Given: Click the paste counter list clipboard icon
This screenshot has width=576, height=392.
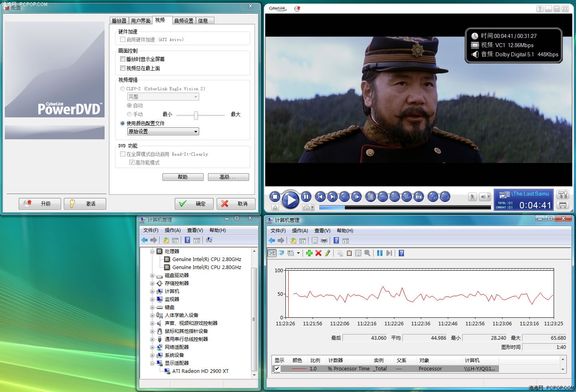Looking at the screenshot, I should 349,253.
